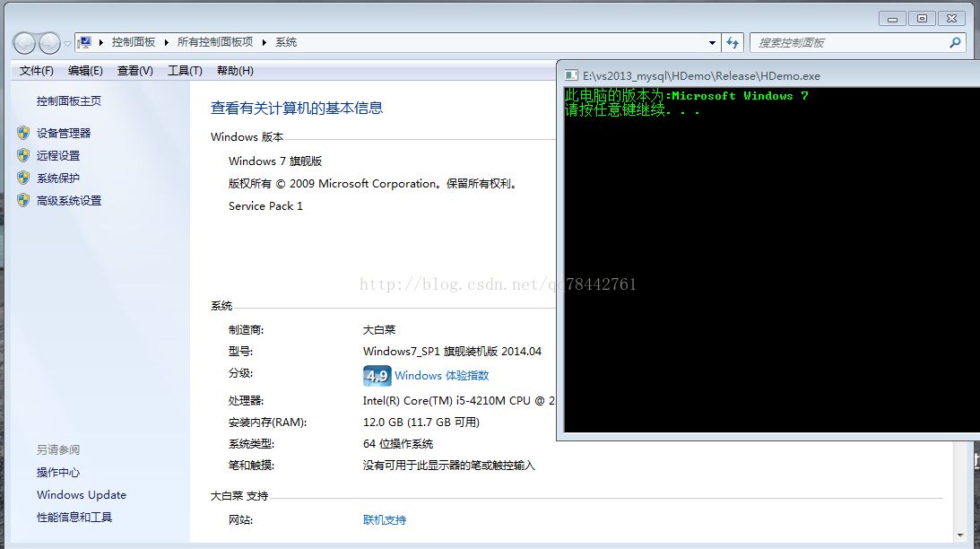Open Windows 体验指数 link
980x549 pixels.
pyautogui.click(x=442, y=376)
